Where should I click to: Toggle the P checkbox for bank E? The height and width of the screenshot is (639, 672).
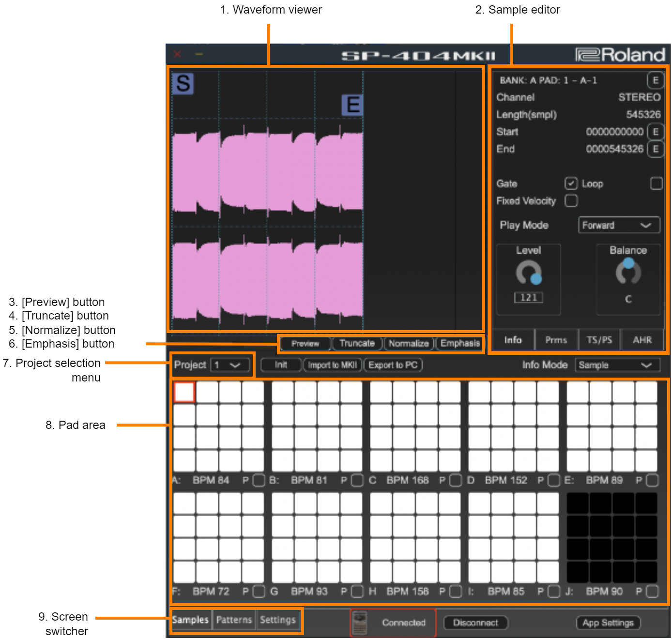point(652,480)
